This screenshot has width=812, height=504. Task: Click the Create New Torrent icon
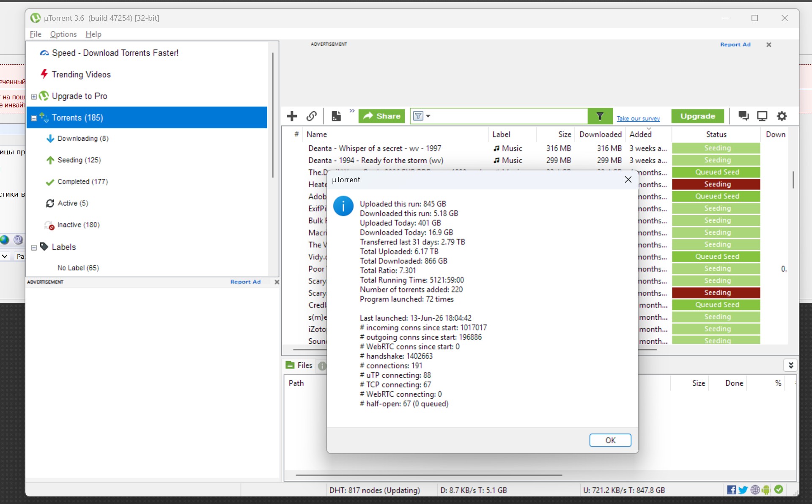(336, 116)
